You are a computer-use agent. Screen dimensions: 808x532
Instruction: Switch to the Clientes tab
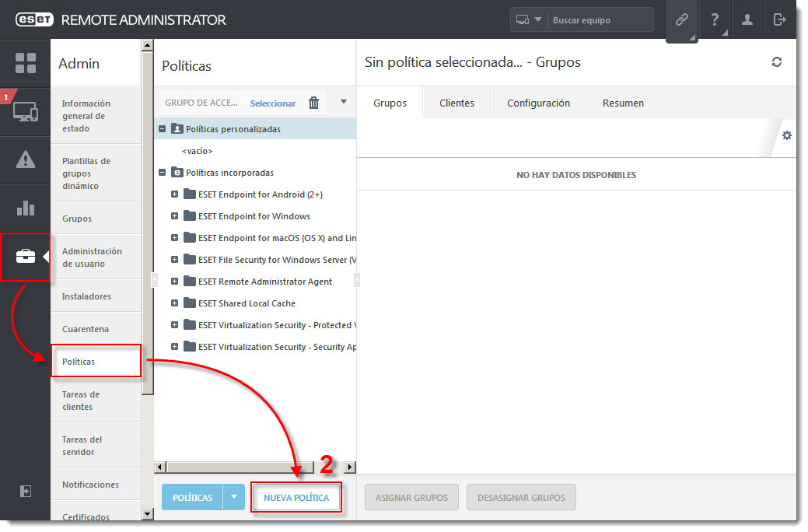456,102
